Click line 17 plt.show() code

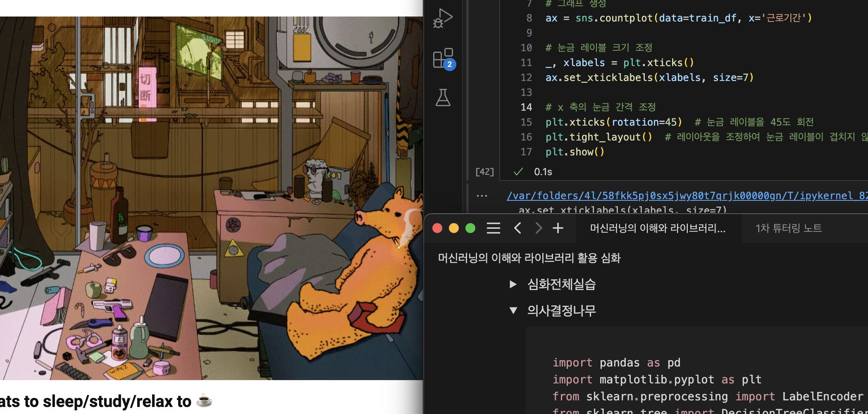(575, 152)
